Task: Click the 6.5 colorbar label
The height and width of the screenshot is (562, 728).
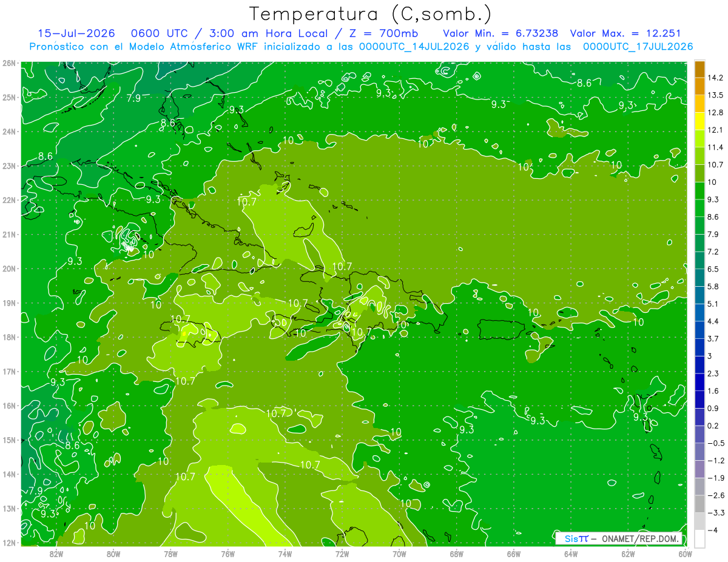Action: (713, 269)
